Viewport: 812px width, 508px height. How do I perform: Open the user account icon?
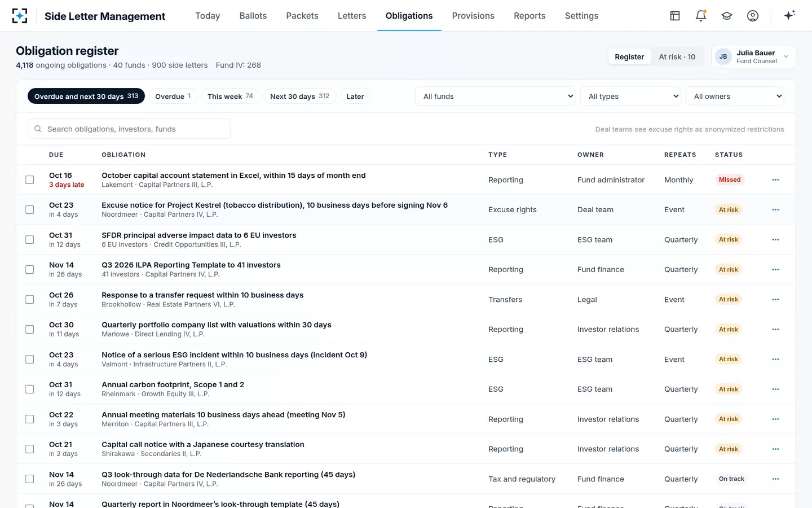point(753,16)
